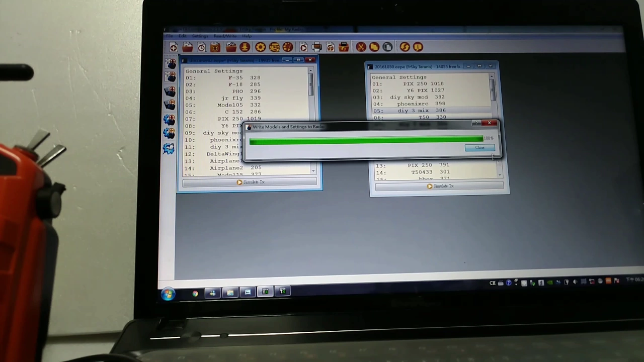The height and width of the screenshot is (362, 644).
Task: Select model 02 F-18 row
Action: click(246, 84)
